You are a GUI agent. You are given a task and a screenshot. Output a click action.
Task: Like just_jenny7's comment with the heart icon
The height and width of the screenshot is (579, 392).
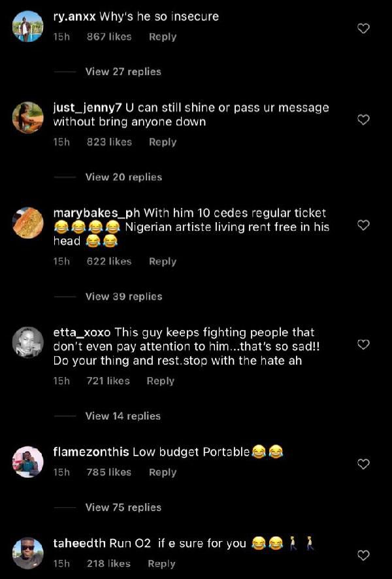tap(364, 120)
